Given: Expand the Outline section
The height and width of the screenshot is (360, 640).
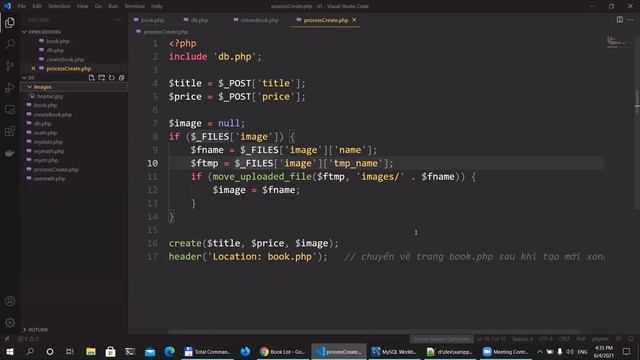Looking at the screenshot, I should coord(38,330).
